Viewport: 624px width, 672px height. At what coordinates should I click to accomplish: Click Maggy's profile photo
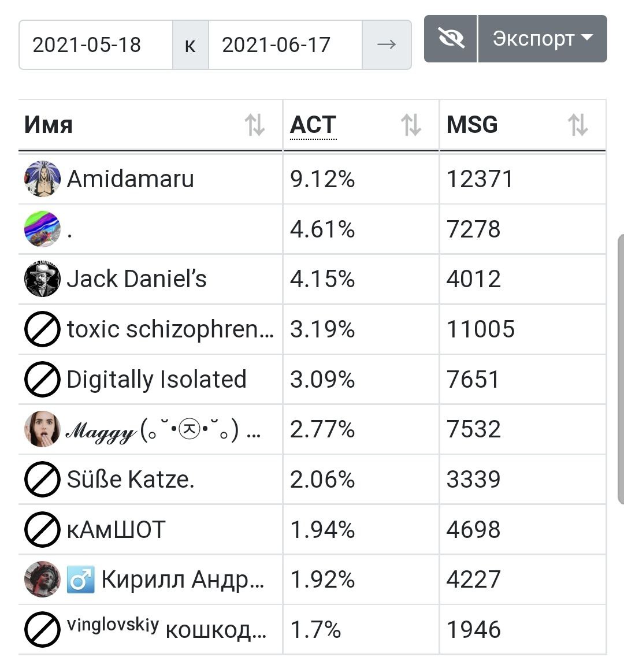[42, 429]
